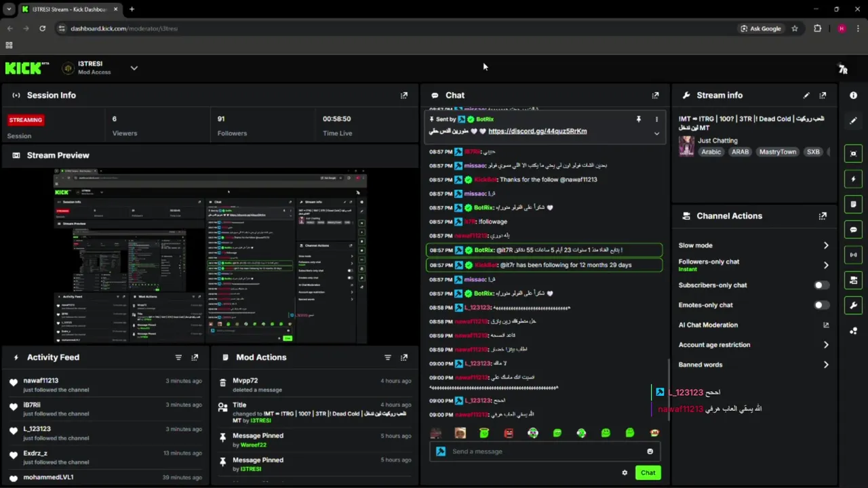868x488 pixels.
Task: Pop out the Chat panel
Action: click(x=655, y=96)
